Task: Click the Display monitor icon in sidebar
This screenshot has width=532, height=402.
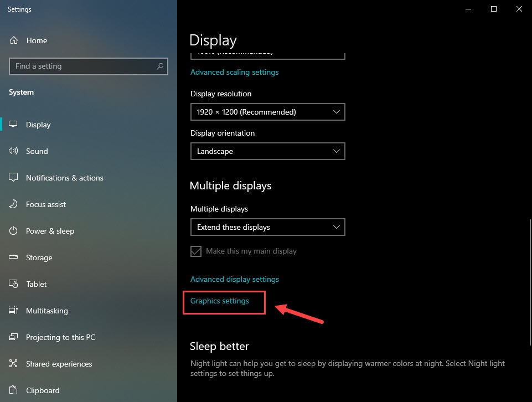Action: [x=13, y=124]
